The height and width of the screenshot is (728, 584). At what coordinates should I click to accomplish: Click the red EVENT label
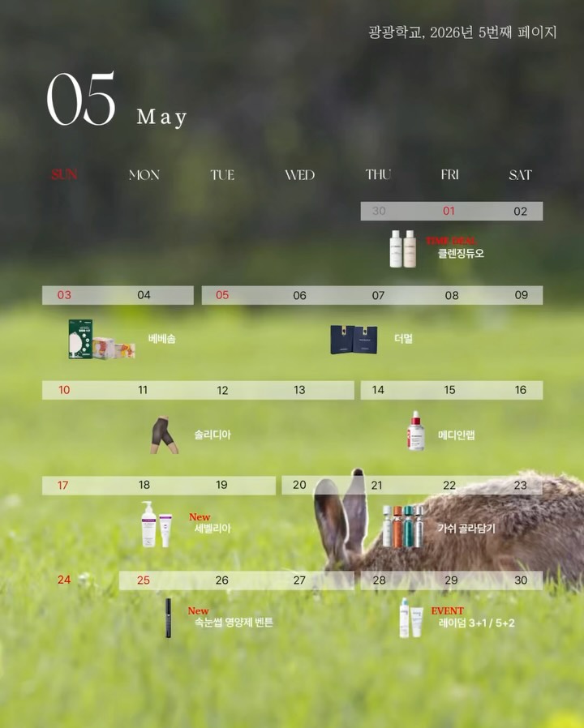click(x=447, y=610)
